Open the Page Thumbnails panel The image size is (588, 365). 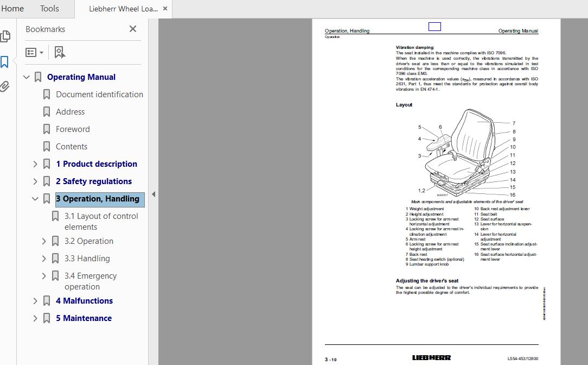5,35
